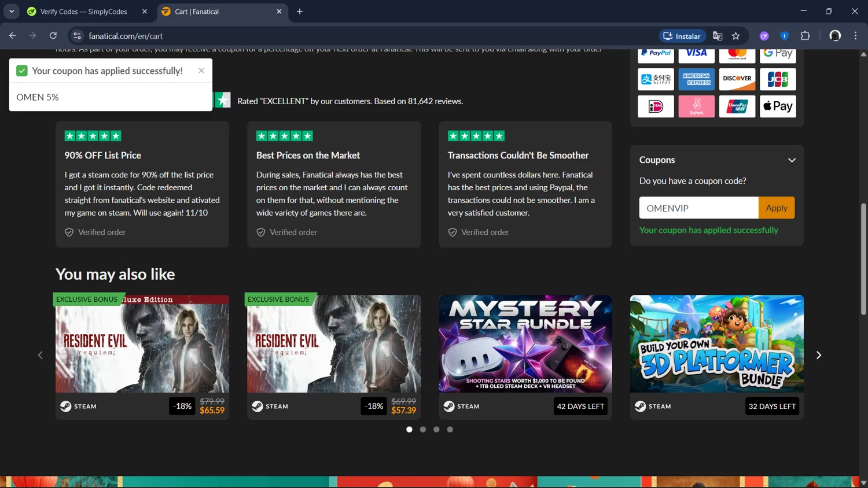The height and width of the screenshot is (488, 868).
Task: Open Resident Evil Requiem Deluxe Edition card
Action: click(x=142, y=357)
